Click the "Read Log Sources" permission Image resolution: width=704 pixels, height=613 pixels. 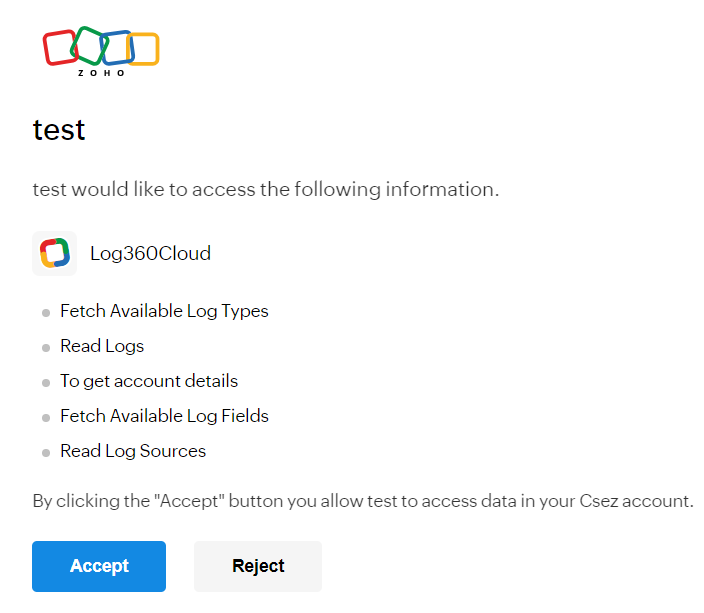(x=133, y=451)
